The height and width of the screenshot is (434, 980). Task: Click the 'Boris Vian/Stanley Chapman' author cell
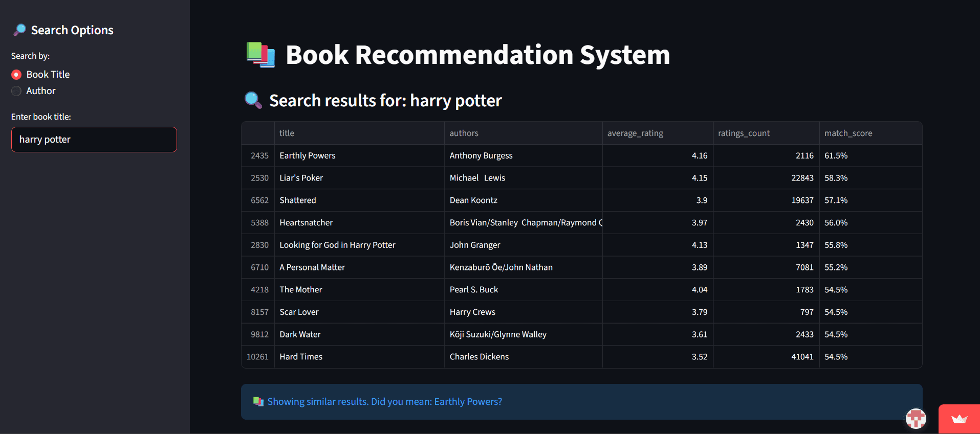tap(523, 222)
